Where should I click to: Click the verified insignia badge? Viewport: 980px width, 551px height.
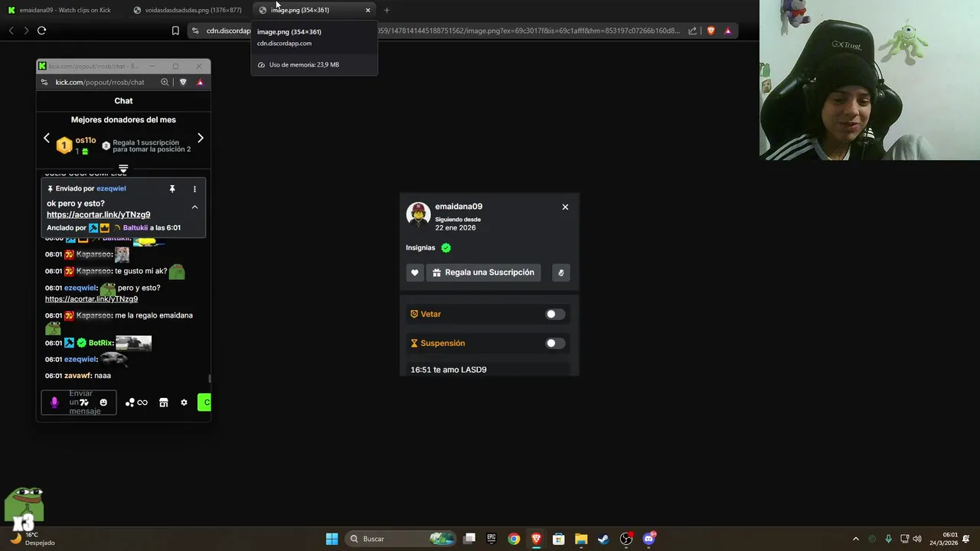click(446, 248)
